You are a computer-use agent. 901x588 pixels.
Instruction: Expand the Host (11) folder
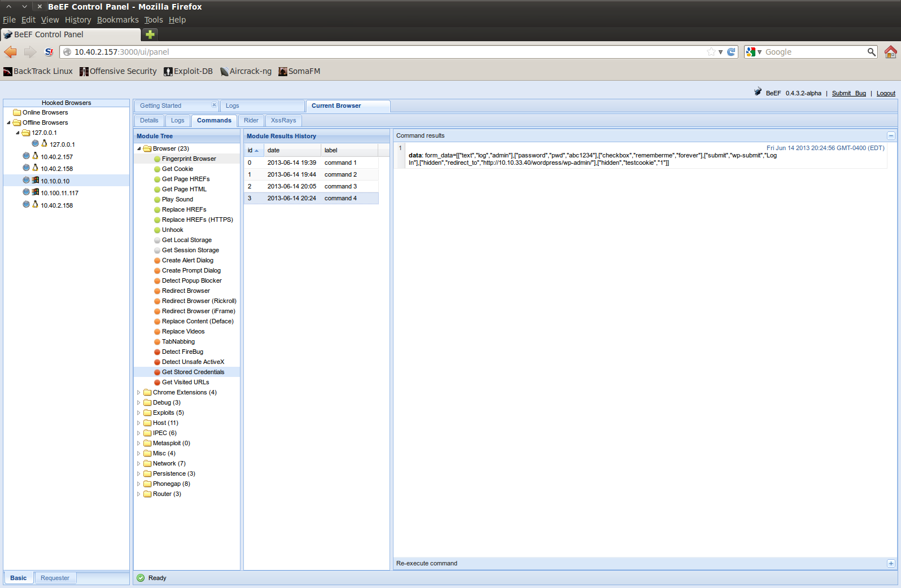139,423
